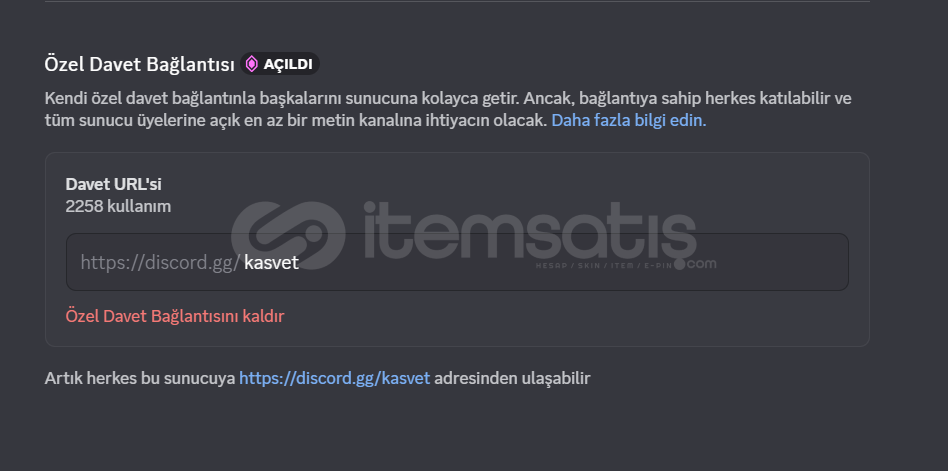
Task: Click the HESAP / SKIN / ITEM / E-PIN tagline
Action: point(604,265)
